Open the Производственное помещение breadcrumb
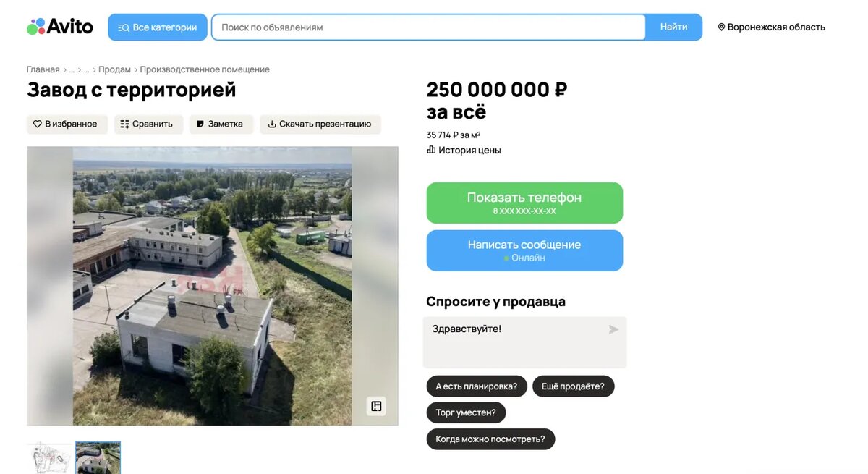The height and width of the screenshot is (474, 868). pyautogui.click(x=205, y=69)
